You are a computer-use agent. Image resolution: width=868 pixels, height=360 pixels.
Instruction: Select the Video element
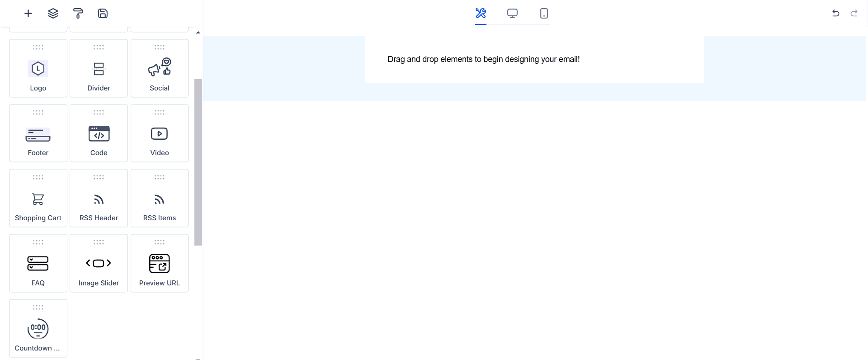(x=160, y=133)
